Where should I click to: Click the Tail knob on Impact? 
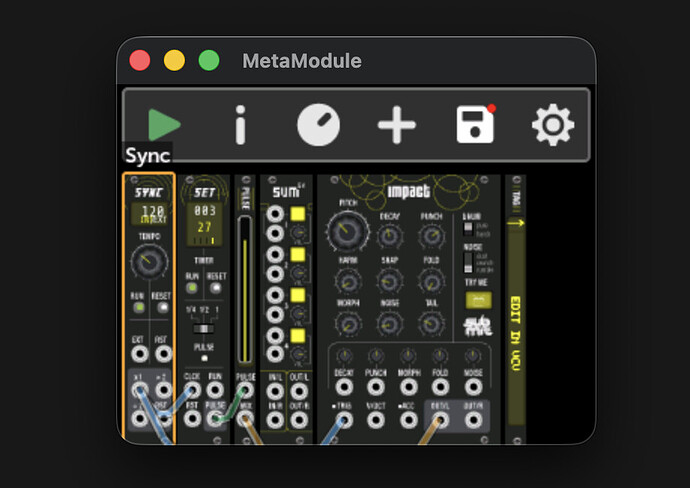pos(431,324)
